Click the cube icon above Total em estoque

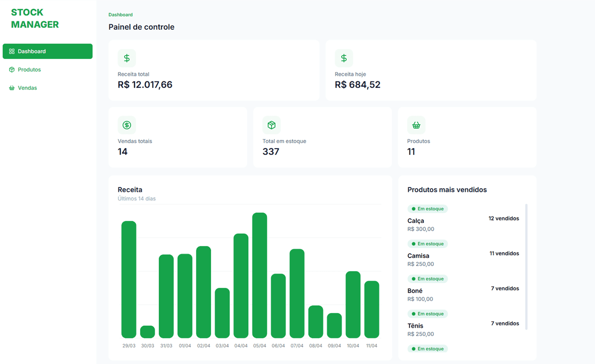click(271, 125)
